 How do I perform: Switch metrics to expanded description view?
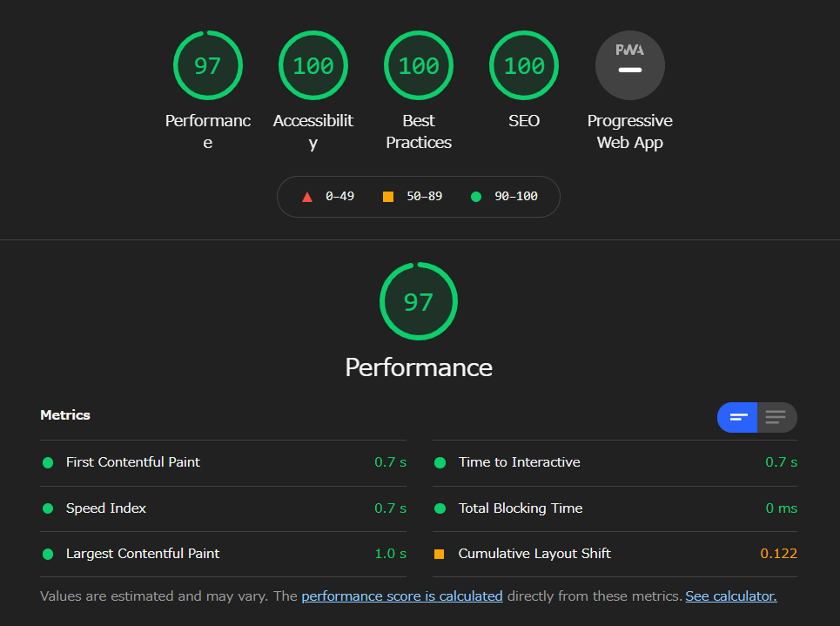click(x=776, y=417)
